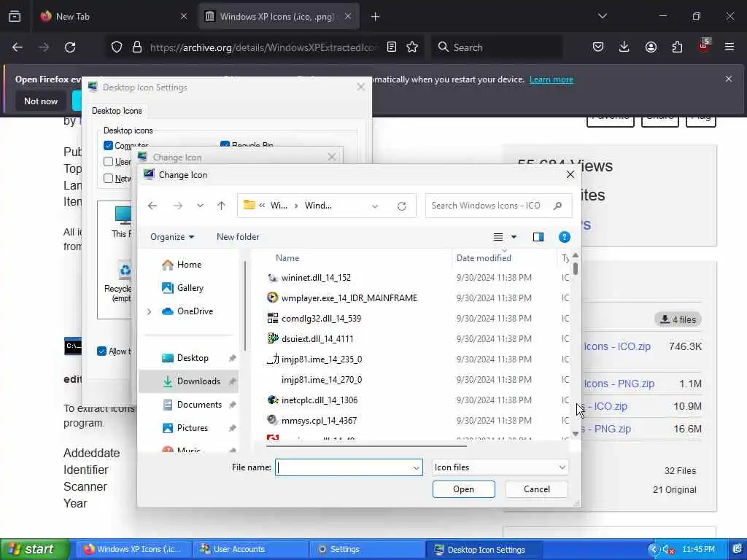Open the Windows start button
This screenshot has width=747, height=560.
coord(34,550)
